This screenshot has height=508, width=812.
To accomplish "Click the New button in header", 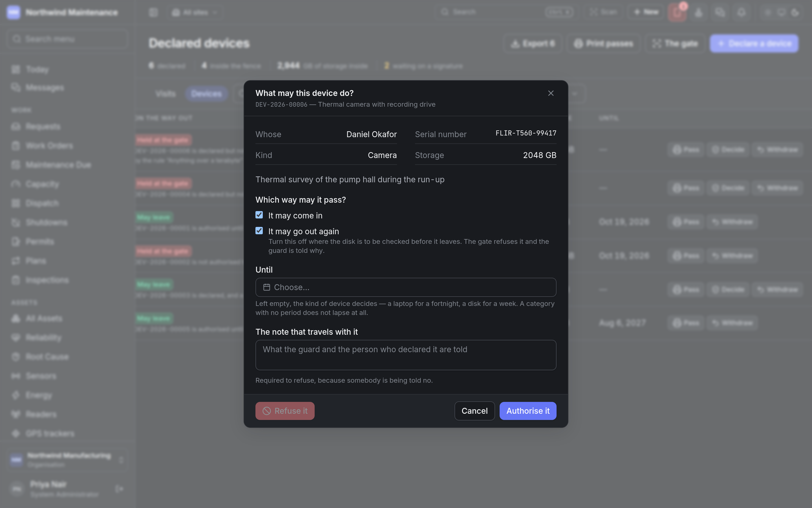I will pyautogui.click(x=646, y=12).
